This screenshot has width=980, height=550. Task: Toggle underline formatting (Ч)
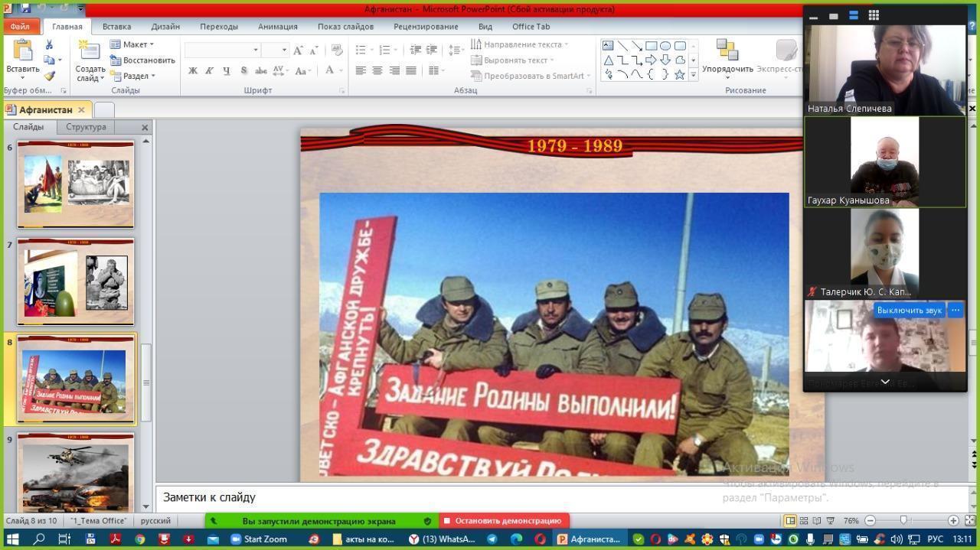pyautogui.click(x=227, y=70)
